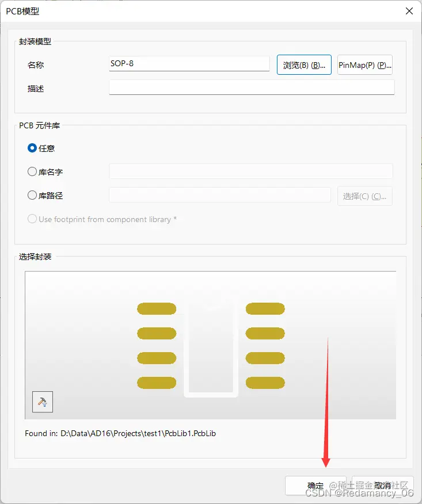Viewport: 422px width, 504px height.
Task: Open the PinMap(P) button
Action: [x=365, y=65]
